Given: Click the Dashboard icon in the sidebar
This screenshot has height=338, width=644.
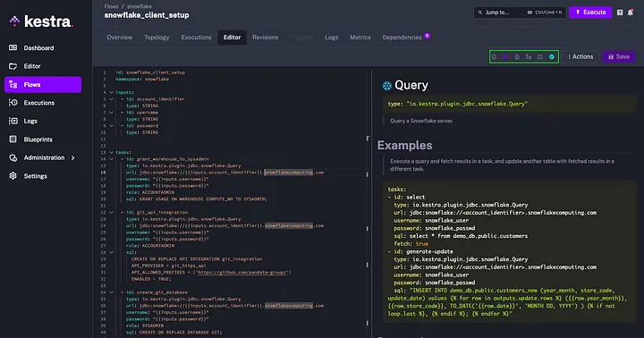Looking at the screenshot, I should [13, 47].
